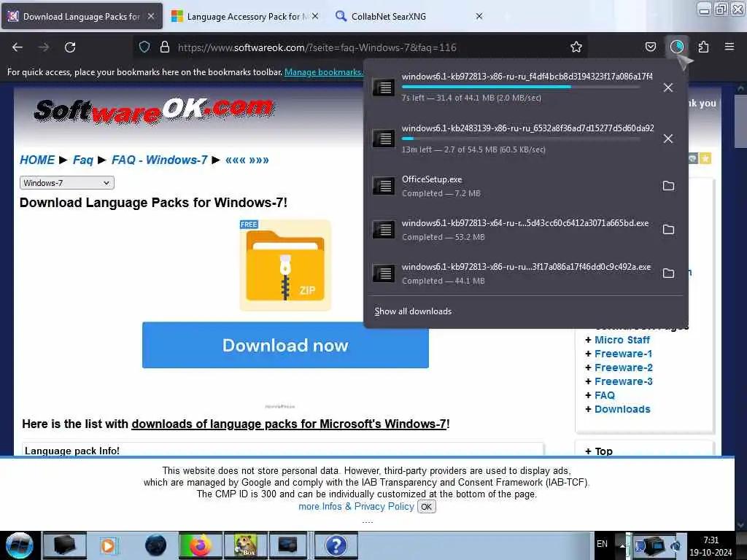Open Downloads sidebar link
747x560 pixels.
tap(622, 409)
